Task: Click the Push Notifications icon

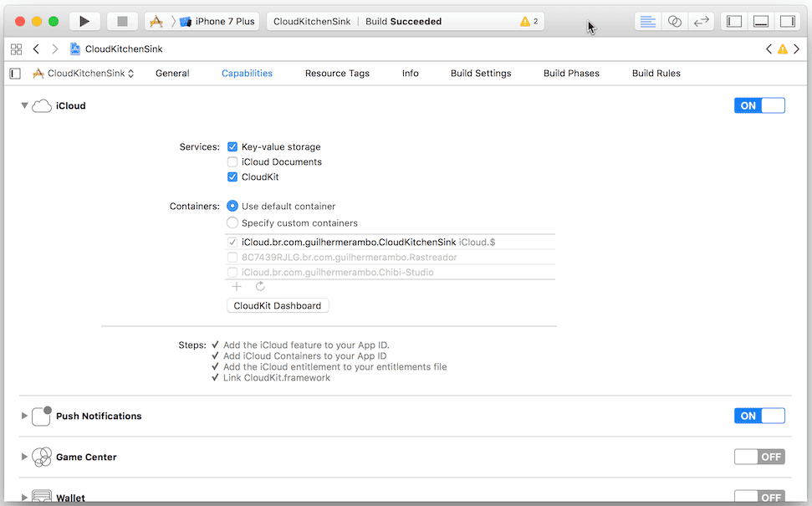Action: (x=42, y=416)
